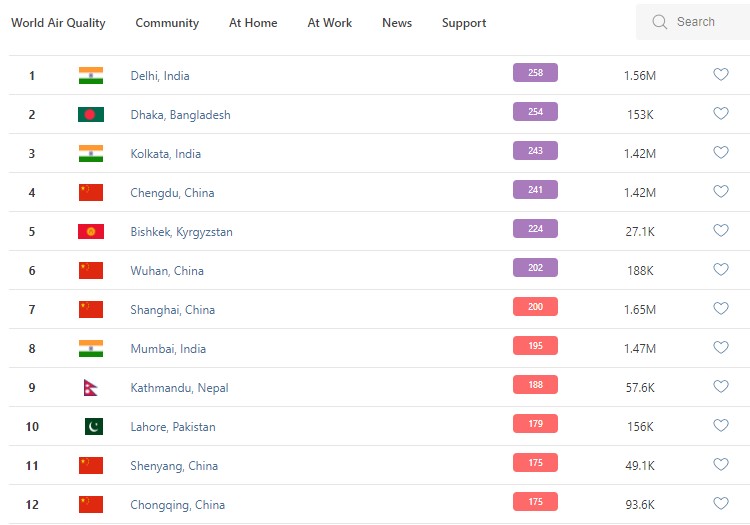Open the Community menu item
Viewport: 750px width, 525px height.
click(x=167, y=23)
